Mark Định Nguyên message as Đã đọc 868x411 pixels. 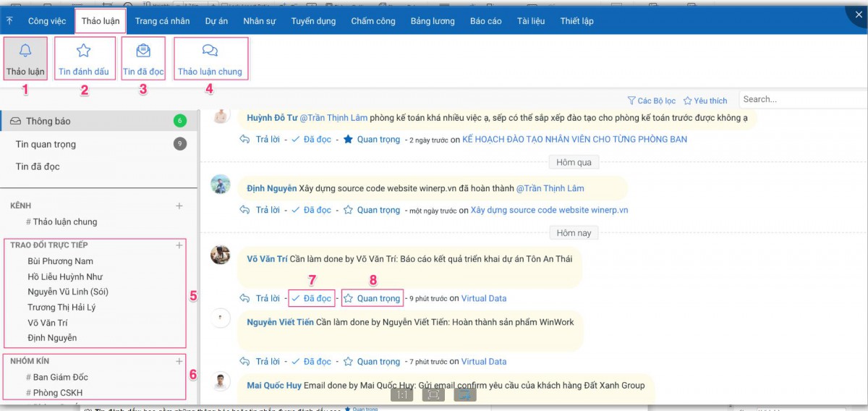(x=311, y=210)
